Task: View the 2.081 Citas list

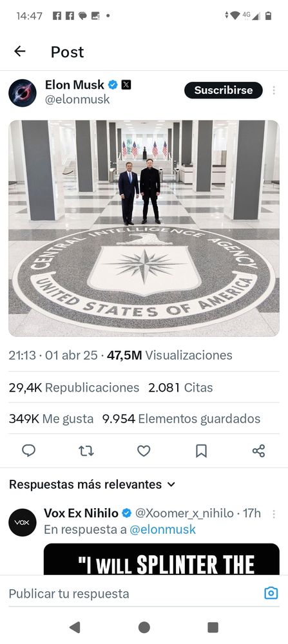Action: [180, 387]
